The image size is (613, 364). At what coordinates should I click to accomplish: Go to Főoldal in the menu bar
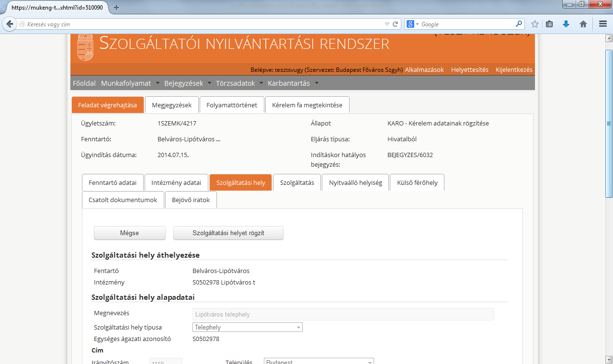pos(84,83)
